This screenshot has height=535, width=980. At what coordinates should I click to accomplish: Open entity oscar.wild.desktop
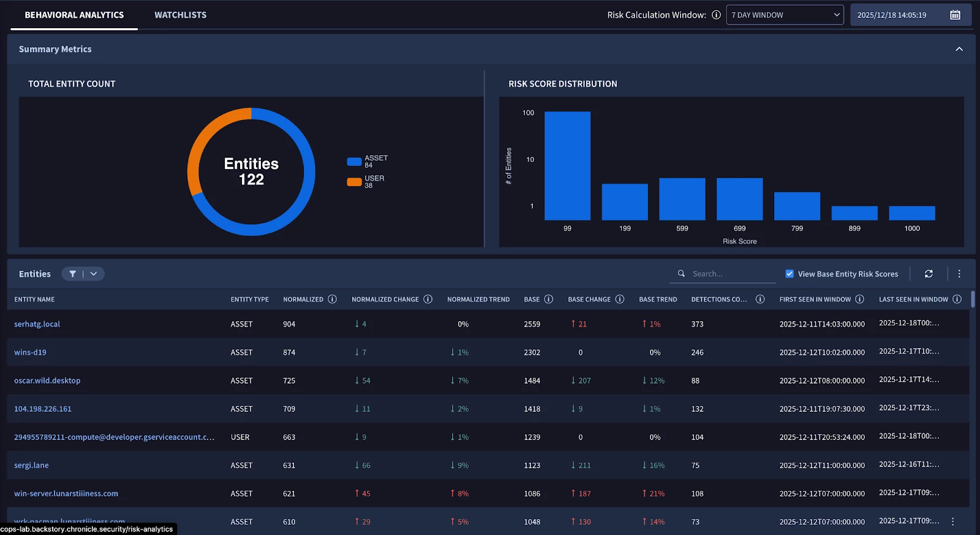[x=47, y=381]
